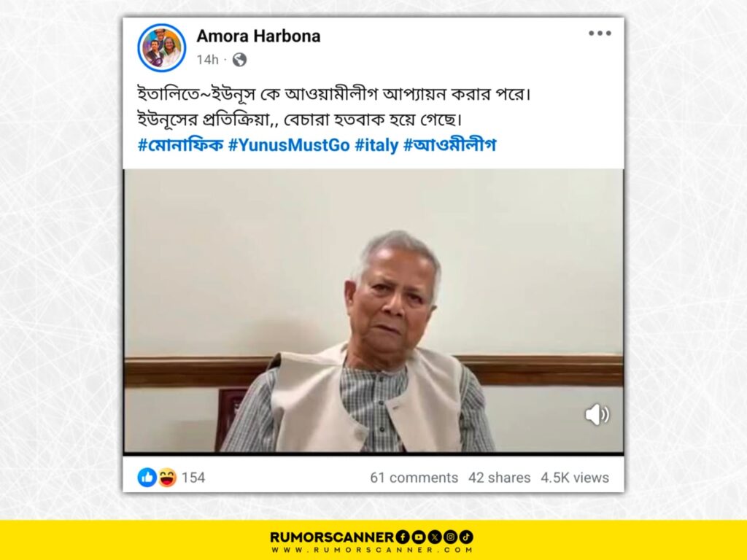Click the Rumorscanner Facebook icon in footer
Screen dimensions: 747x560
coord(403,537)
